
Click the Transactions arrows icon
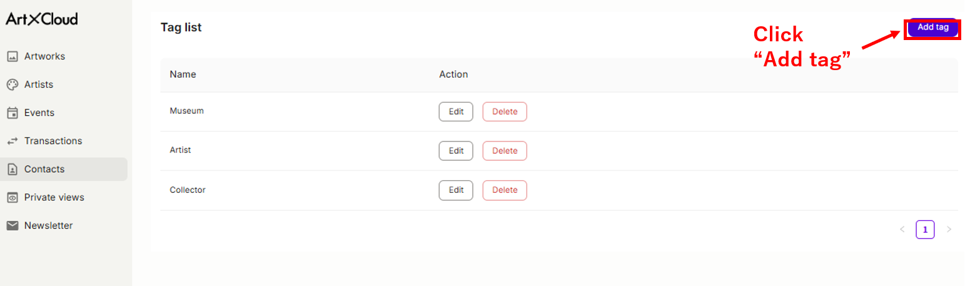[x=12, y=141]
